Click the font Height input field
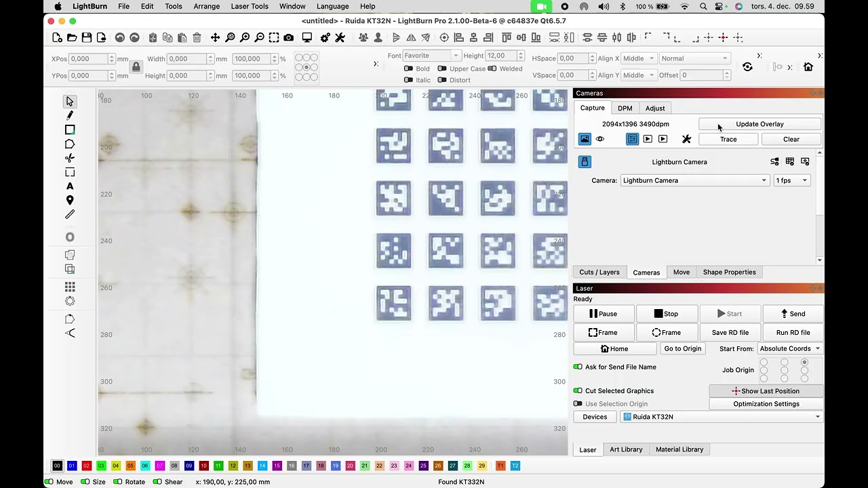The height and width of the screenshot is (488, 868). pos(501,56)
